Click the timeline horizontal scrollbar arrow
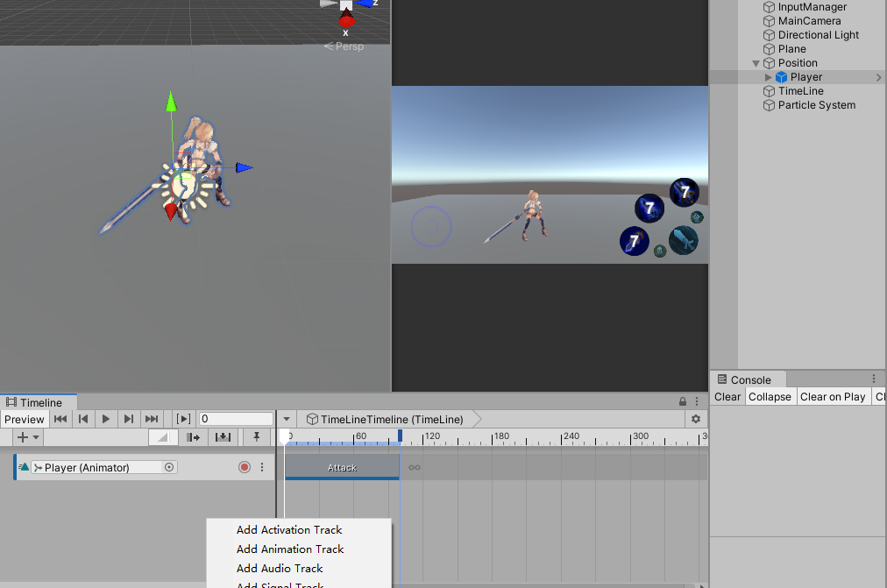 pos(702,585)
